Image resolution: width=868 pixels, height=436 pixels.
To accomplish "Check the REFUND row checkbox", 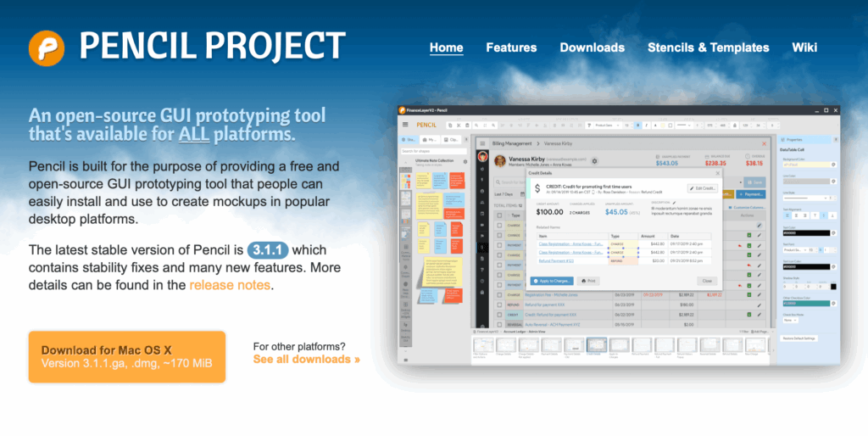I will pyautogui.click(x=499, y=305).
